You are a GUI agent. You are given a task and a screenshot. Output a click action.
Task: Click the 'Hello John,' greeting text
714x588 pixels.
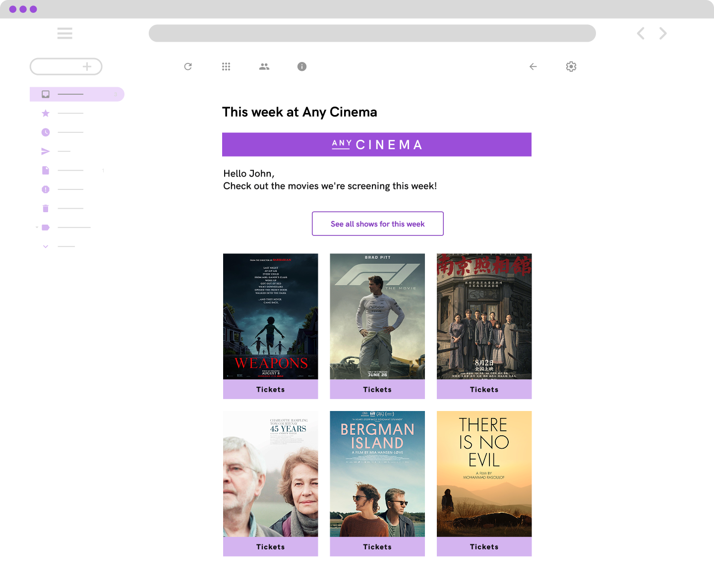249,174
